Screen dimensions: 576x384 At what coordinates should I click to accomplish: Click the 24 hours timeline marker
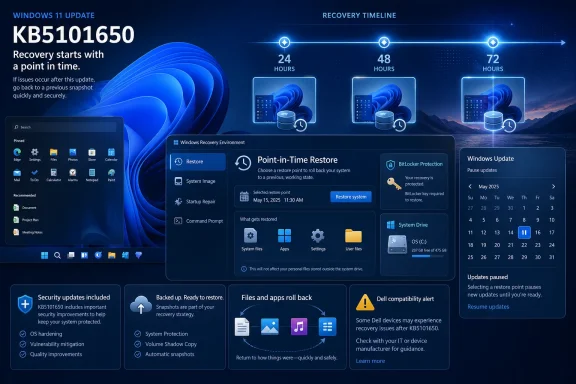tap(284, 42)
